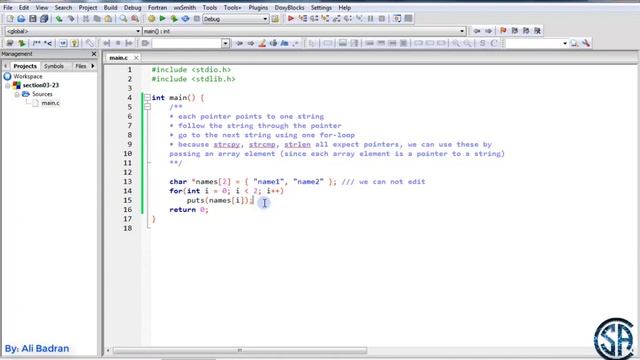Collapse the section03-23 project node
Screen dimensions: 640x360
tap(7, 85)
